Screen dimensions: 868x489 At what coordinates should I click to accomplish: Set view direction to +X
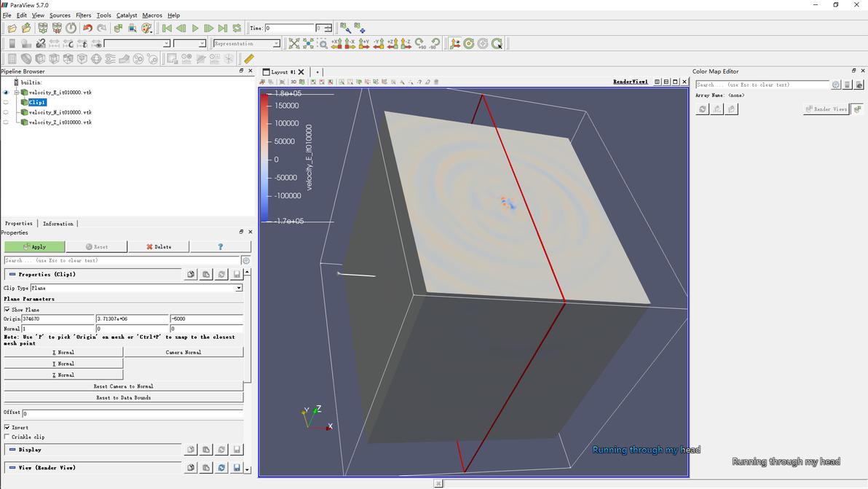pos(336,44)
